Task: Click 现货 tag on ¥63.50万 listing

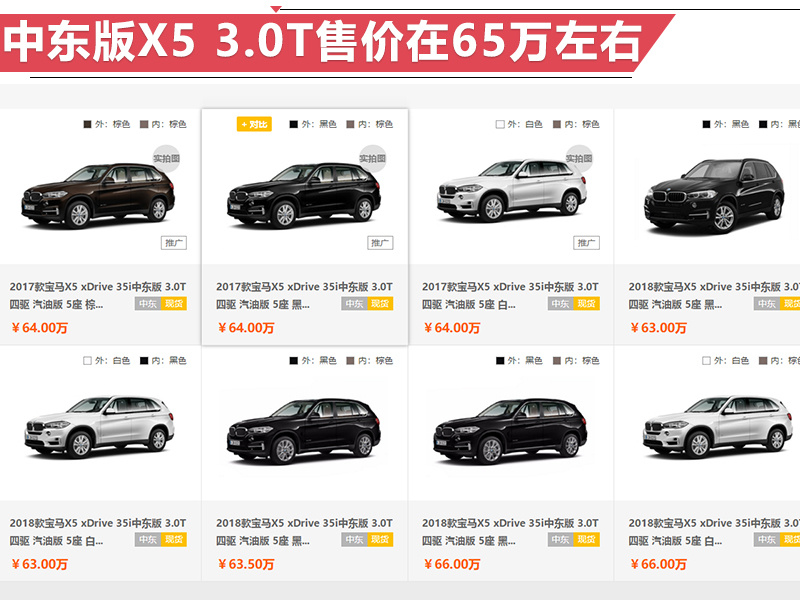Action: point(380,540)
